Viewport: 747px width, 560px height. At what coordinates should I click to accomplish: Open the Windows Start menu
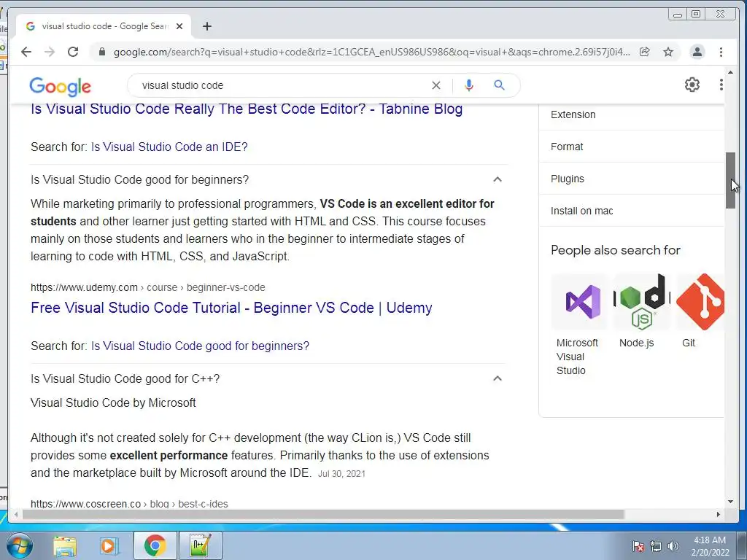click(19, 545)
